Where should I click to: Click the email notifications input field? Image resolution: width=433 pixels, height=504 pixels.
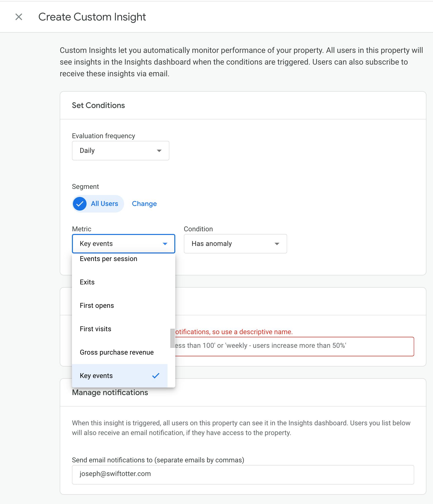coord(243,475)
